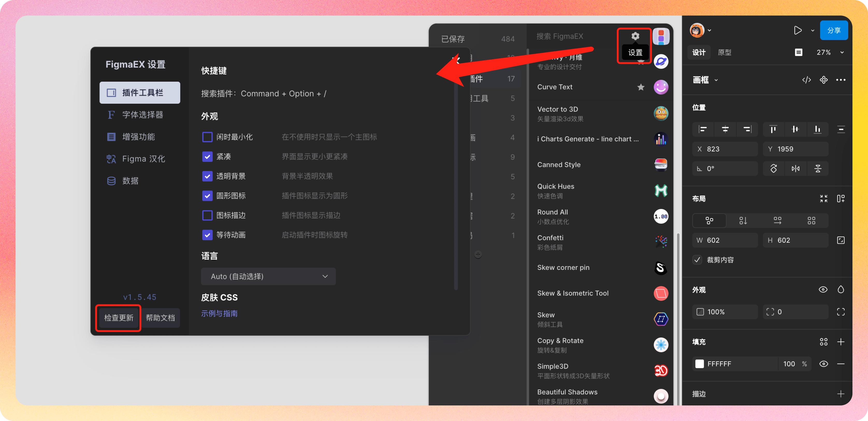Open present options chevron near play
This screenshot has width=868, height=421.
click(x=812, y=30)
